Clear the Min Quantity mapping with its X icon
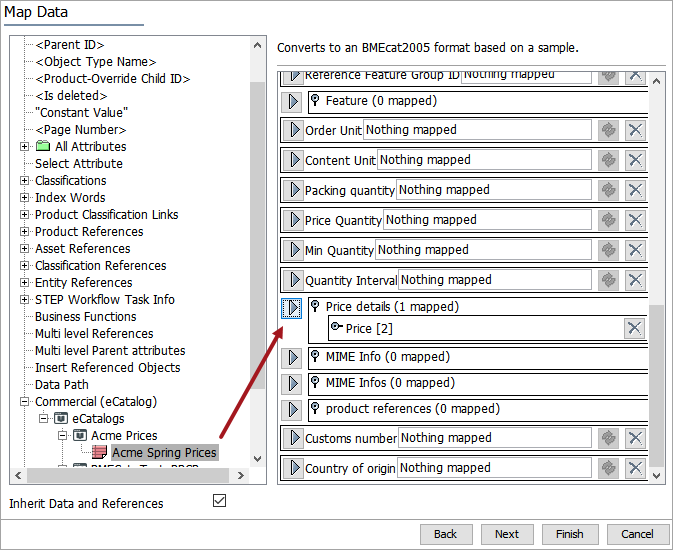 click(x=635, y=250)
